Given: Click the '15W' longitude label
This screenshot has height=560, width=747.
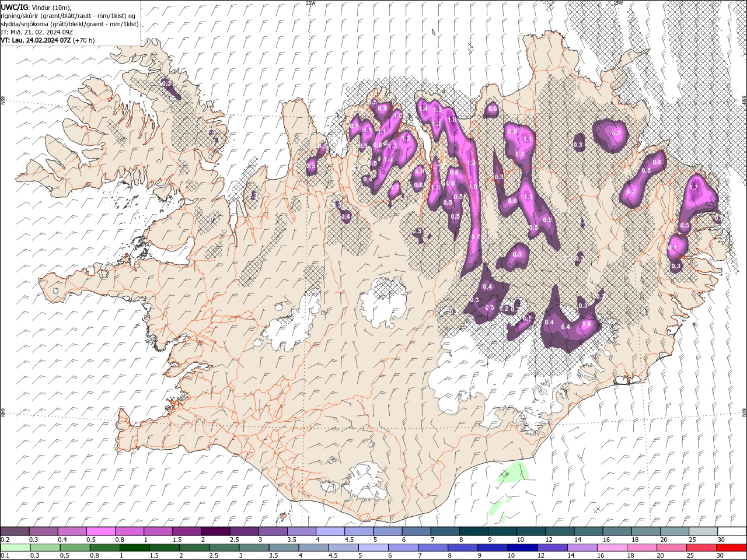Looking at the screenshot, I should (618, 3).
